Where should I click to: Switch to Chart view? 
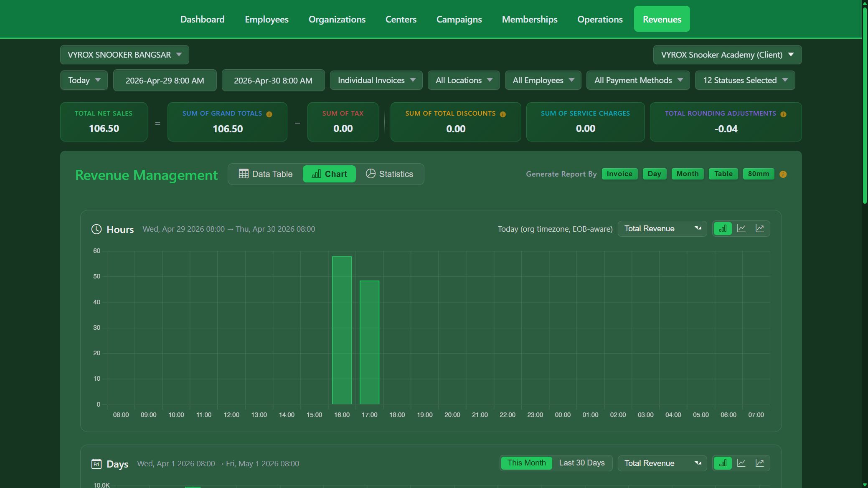coord(329,174)
